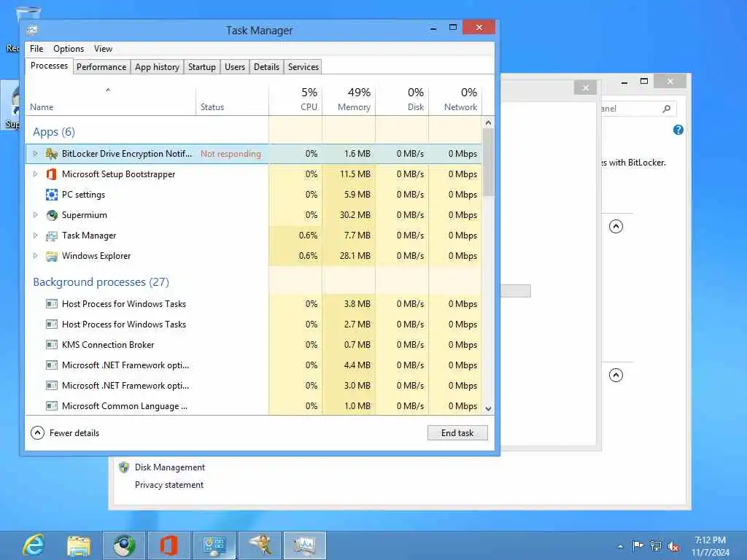
Task: Collapse to Fewer details view
Action: [65, 433]
